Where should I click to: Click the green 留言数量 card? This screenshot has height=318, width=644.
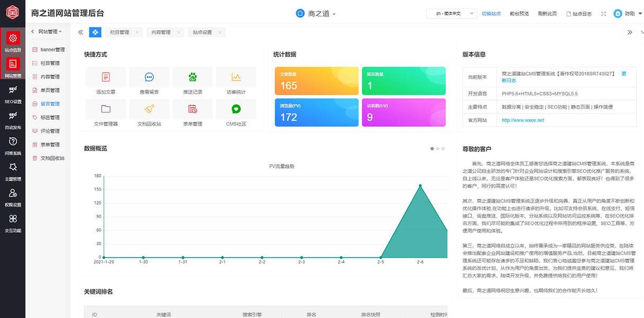tap(404, 81)
